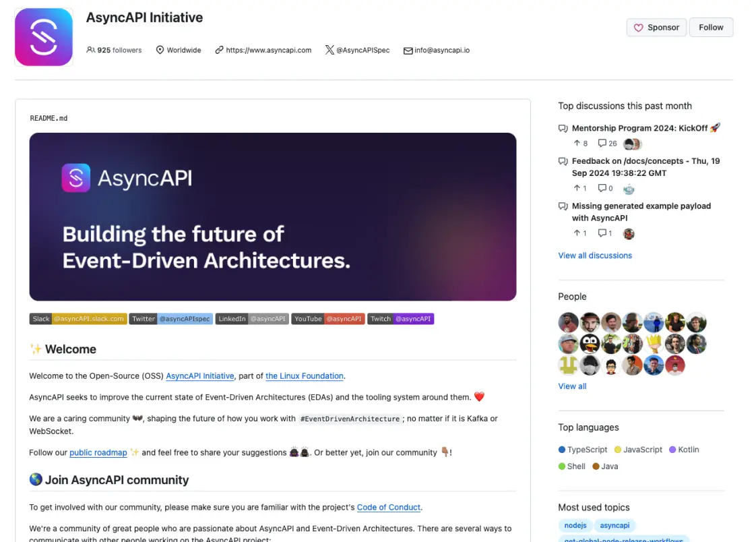Click the AsyncAPI Initiative profile logo
This screenshot has height=542, width=756.
pyautogui.click(x=43, y=37)
